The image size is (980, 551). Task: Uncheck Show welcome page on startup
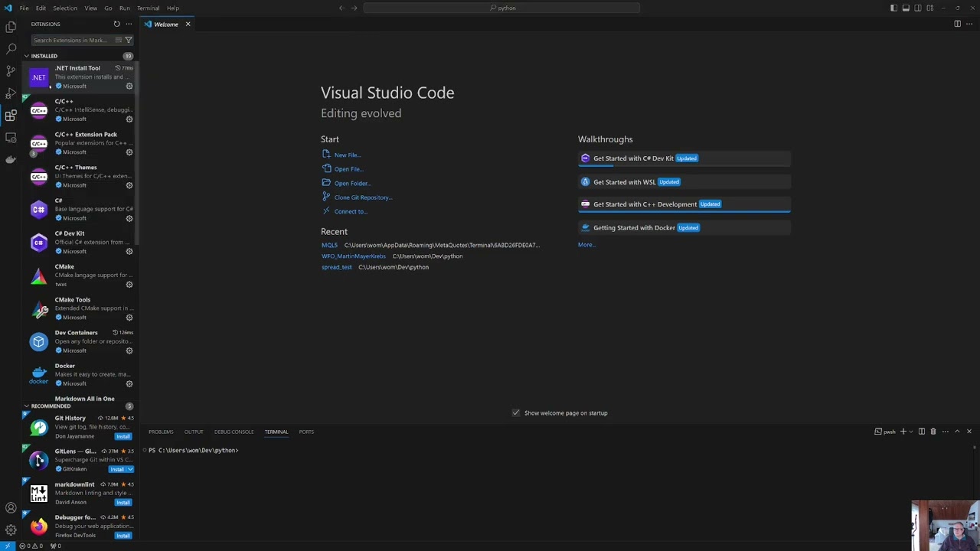click(x=516, y=413)
